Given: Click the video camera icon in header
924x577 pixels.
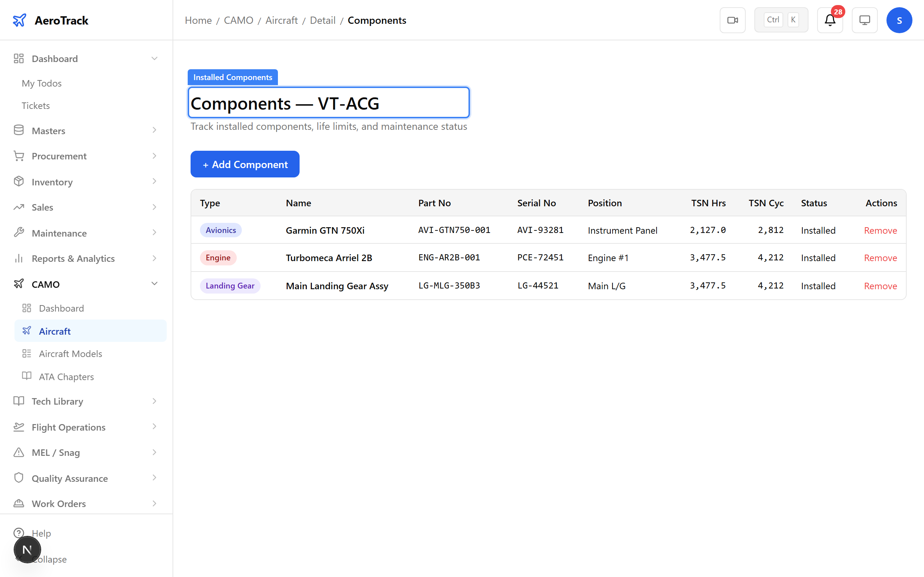Looking at the screenshot, I should (732, 20).
